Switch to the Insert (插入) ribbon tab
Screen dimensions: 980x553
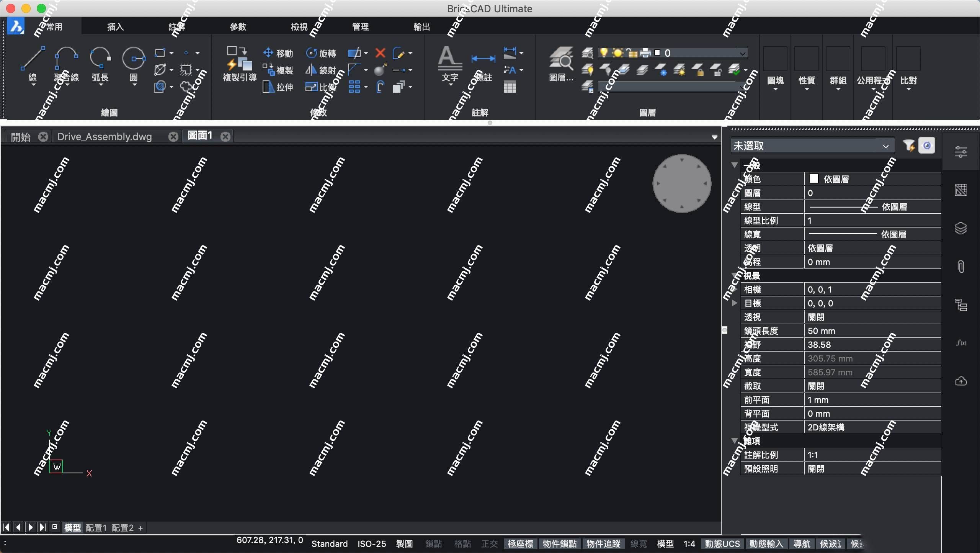(115, 27)
